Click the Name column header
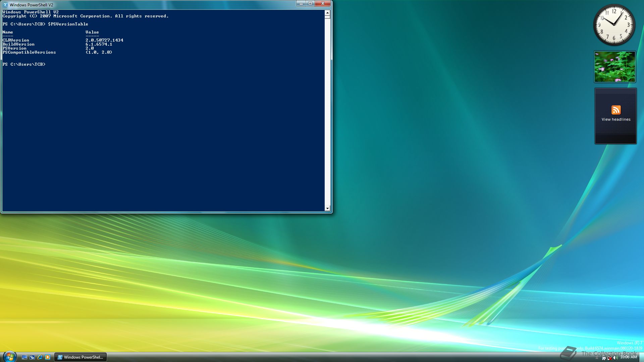Screen dimensions: 644x362 point(8,32)
